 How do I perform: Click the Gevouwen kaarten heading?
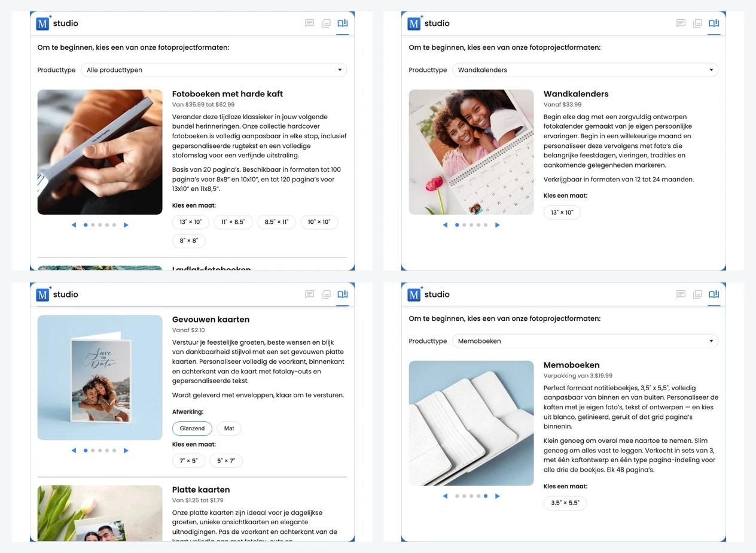[x=211, y=320]
